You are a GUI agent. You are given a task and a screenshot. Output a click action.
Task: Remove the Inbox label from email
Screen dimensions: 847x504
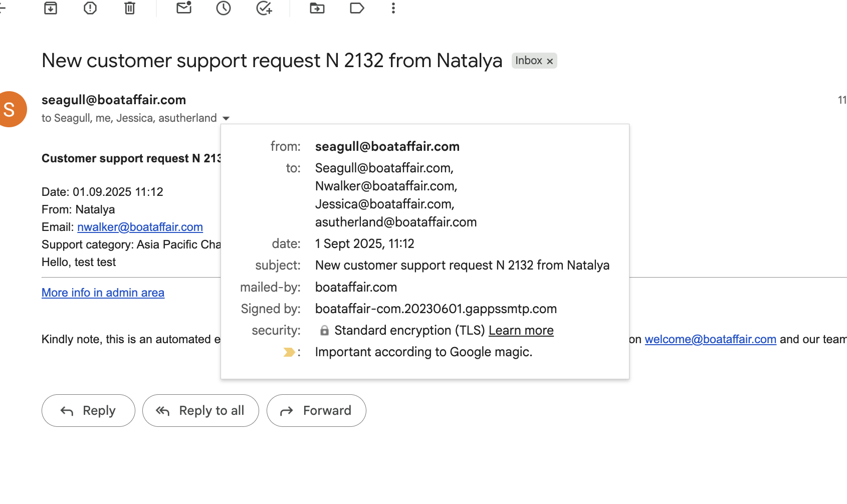click(550, 61)
